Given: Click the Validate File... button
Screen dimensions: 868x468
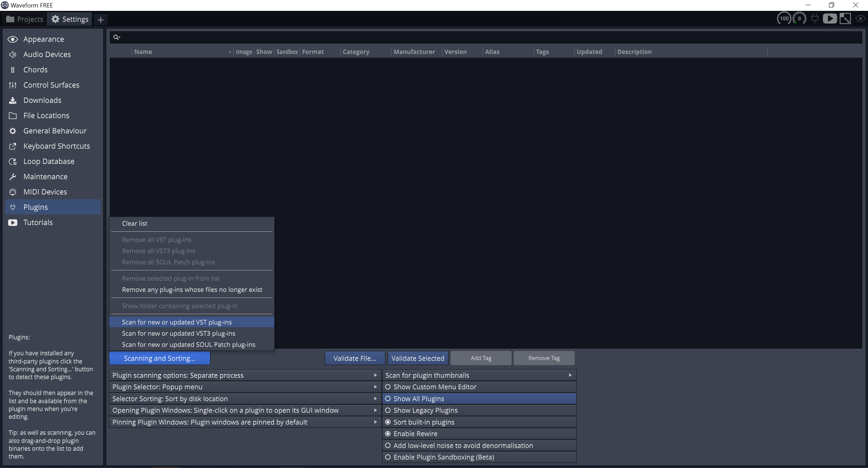Looking at the screenshot, I should click(x=355, y=358).
